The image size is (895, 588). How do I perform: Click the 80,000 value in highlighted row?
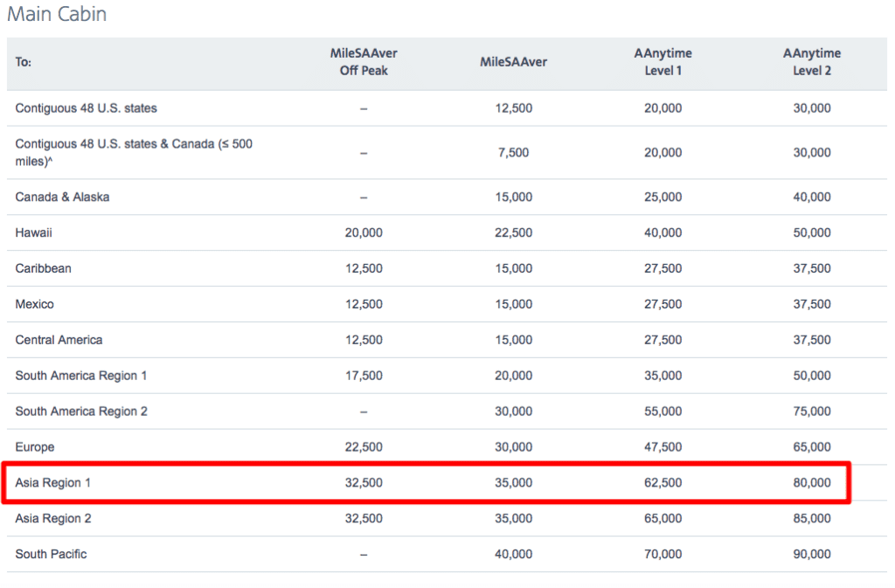pos(811,482)
